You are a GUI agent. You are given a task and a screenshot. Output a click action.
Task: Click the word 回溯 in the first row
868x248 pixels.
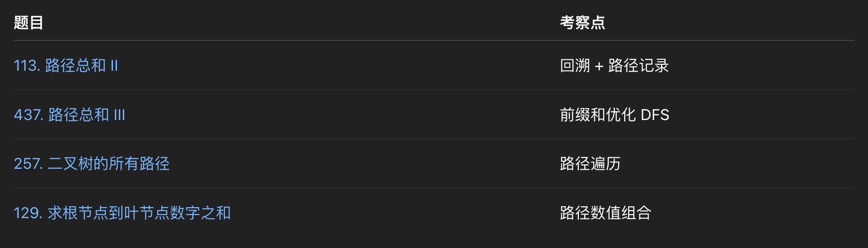pos(575,65)
